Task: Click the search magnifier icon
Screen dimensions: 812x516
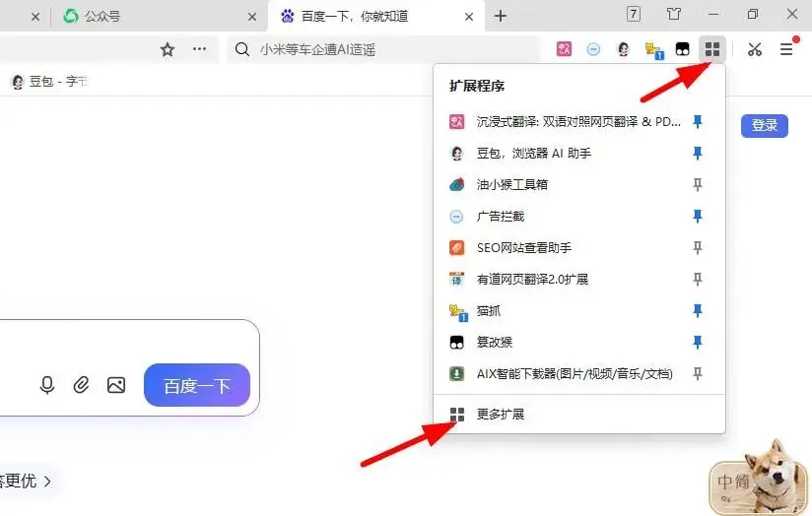Action: click(x=241, y=49)
